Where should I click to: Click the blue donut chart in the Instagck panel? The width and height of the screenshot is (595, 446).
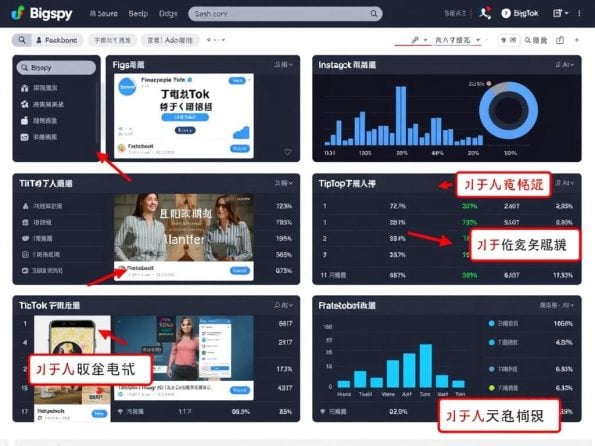pos(508,111)
